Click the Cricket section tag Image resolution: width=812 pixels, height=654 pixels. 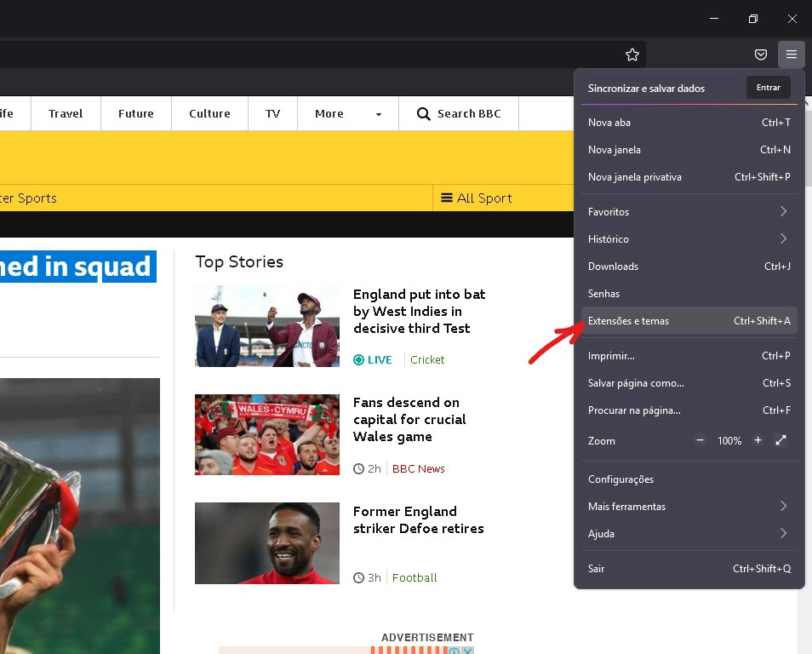click(x=427, y=359)
